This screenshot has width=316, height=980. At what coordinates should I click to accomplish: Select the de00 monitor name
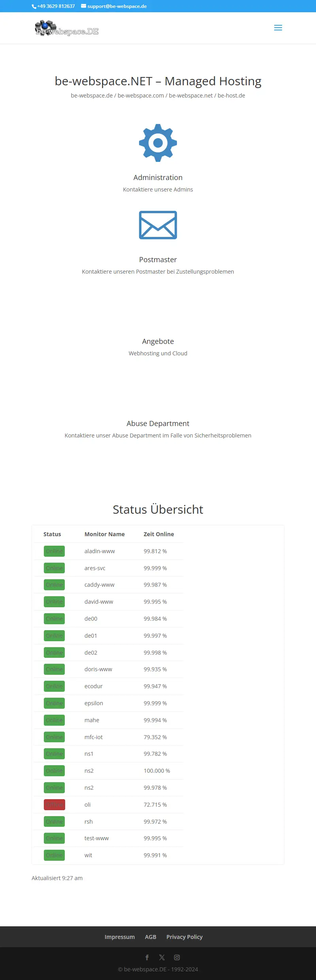pyautogui.click(x=91, y=619)
